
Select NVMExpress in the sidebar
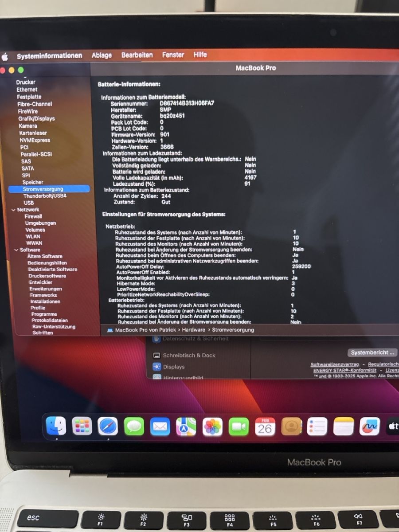[35, 140]
